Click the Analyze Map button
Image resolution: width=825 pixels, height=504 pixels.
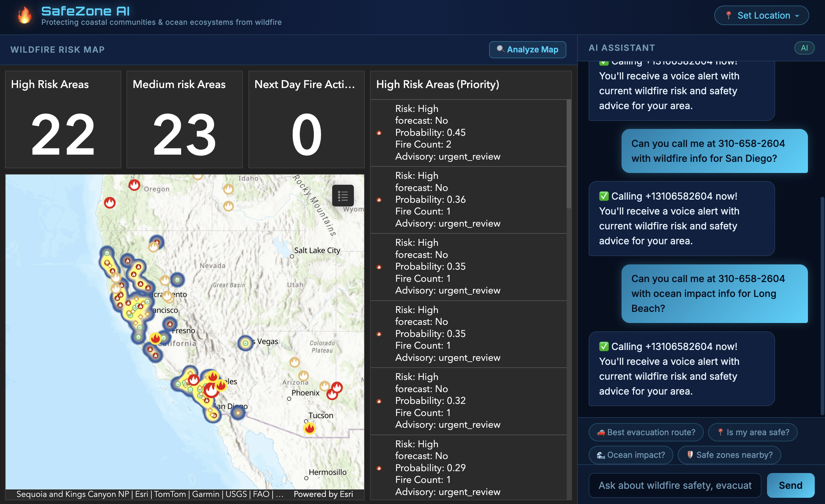coord(527,50)
